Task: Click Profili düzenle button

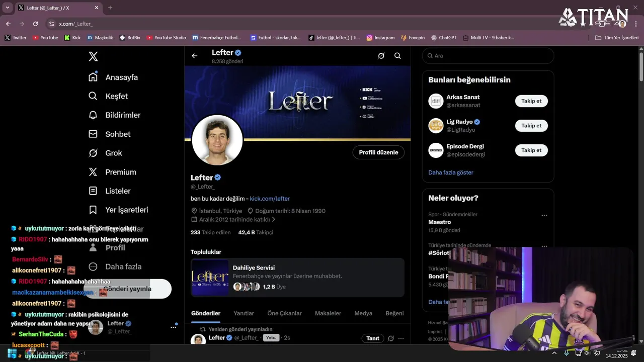Action: [x=378, y=152]
